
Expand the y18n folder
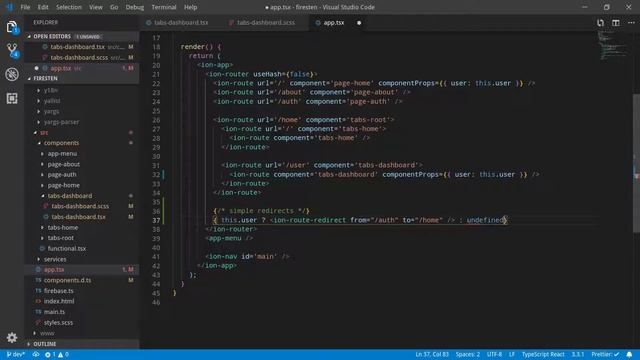click(x=51, y=90)
